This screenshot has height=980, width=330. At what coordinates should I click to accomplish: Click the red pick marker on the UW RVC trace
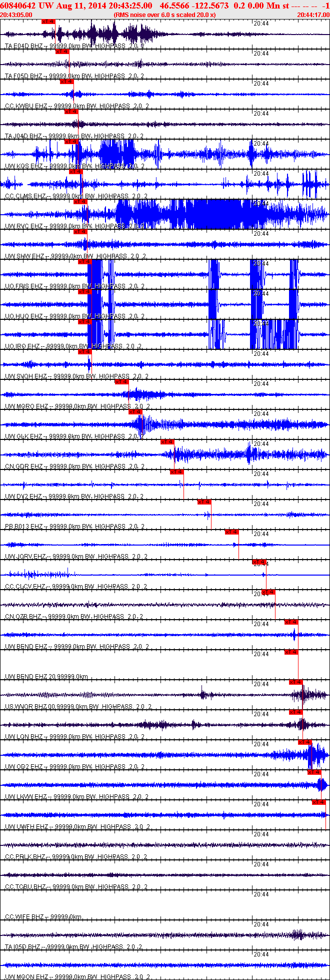click(80, 202)
